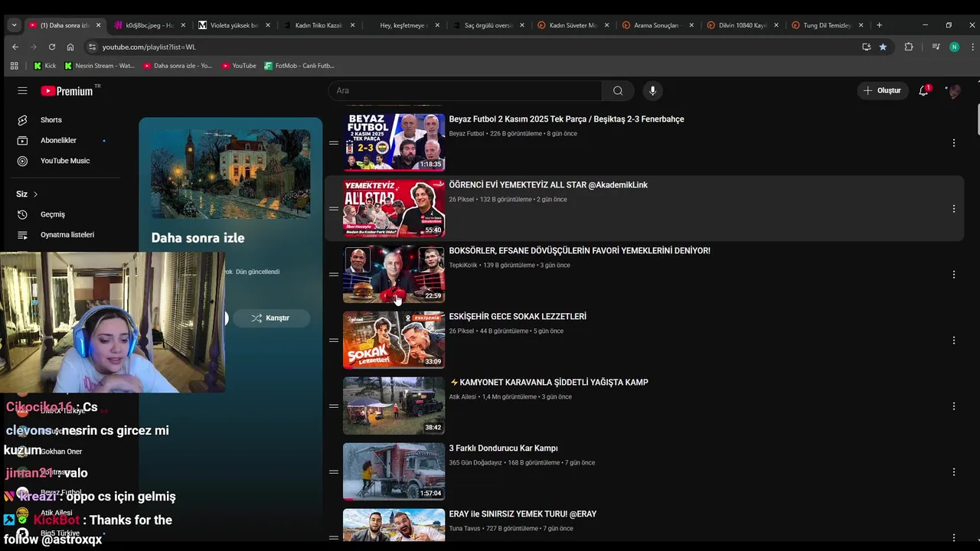This screenshot has width=980, height=551.
Task: Open YouTube Music in the sidebar
Action: point(65,161)
